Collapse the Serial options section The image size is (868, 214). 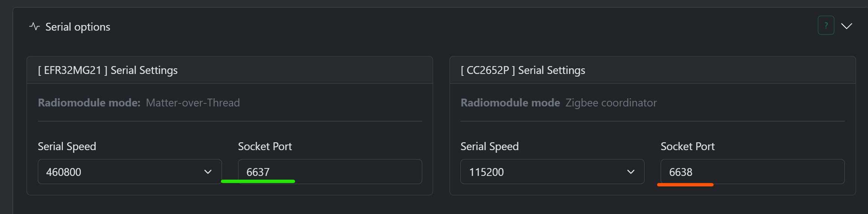[x=847, y=26]
